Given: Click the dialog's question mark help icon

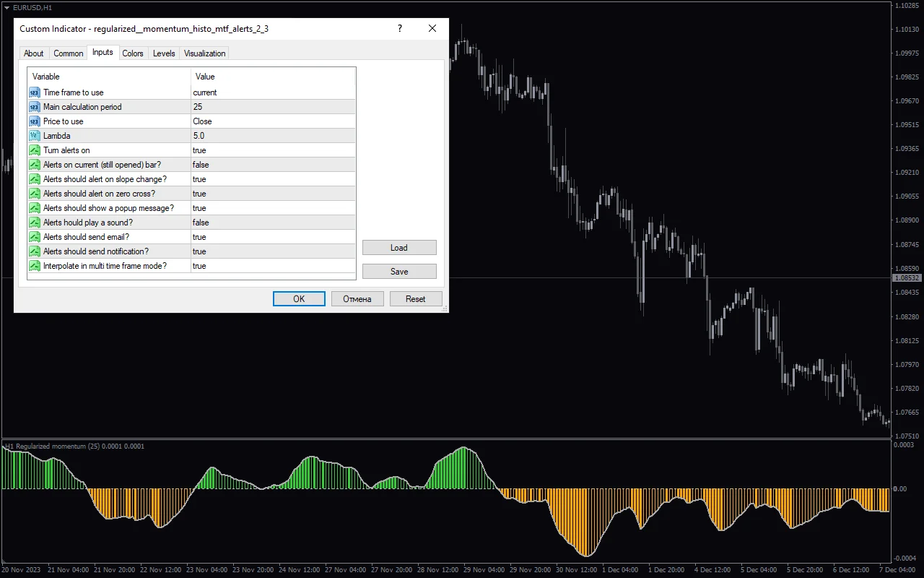Looking at the screenshot, I should [399, 28].
